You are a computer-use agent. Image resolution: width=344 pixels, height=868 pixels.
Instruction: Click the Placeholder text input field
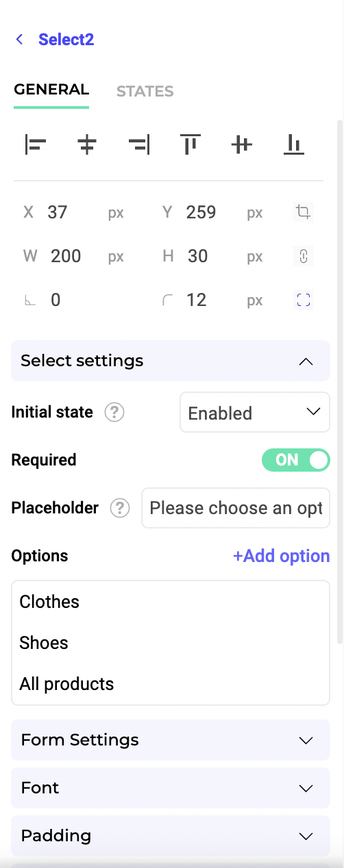click(236, 508)
